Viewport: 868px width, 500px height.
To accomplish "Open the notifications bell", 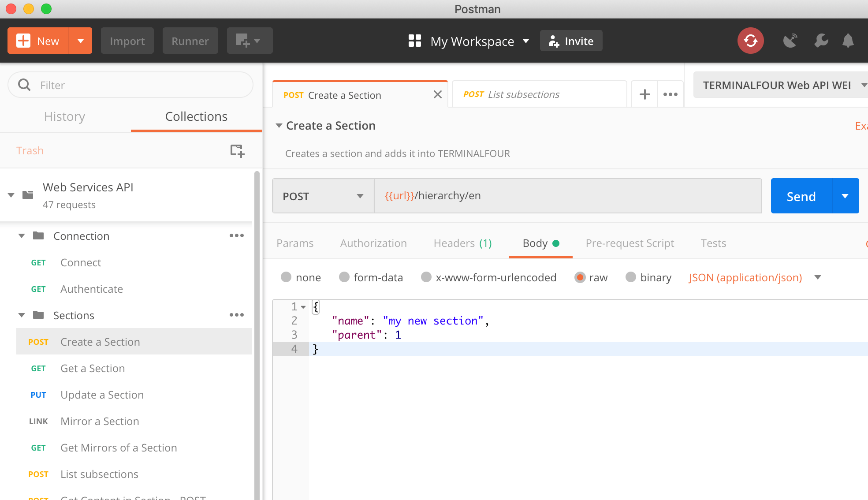I will (848, 41).
